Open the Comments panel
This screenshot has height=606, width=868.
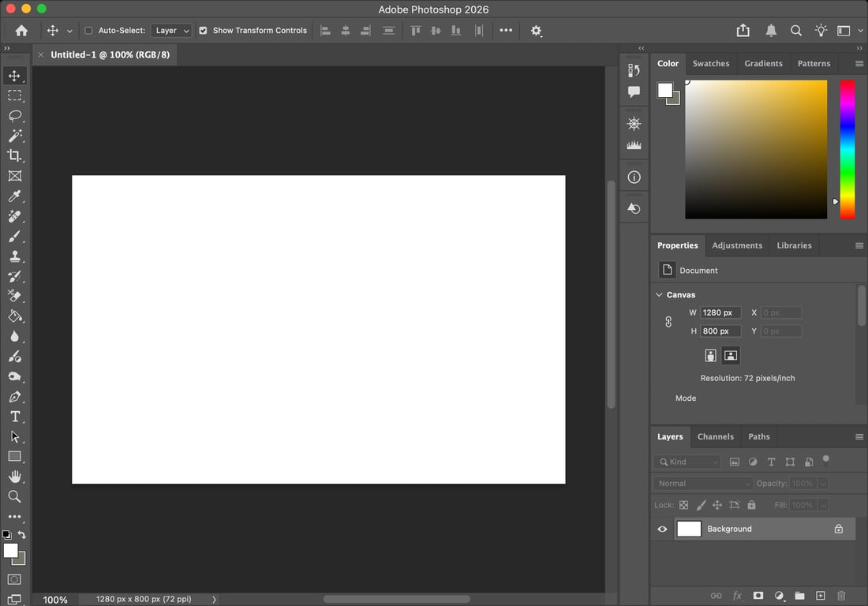634,92
